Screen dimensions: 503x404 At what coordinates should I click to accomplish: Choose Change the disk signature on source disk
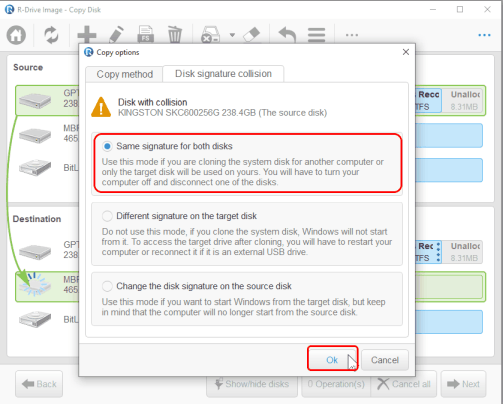pos(107,286)
